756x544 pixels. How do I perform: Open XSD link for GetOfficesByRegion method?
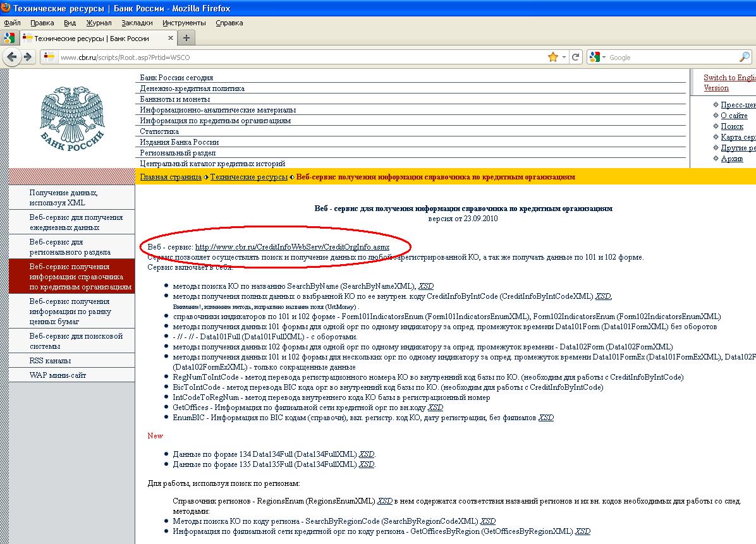582,531
